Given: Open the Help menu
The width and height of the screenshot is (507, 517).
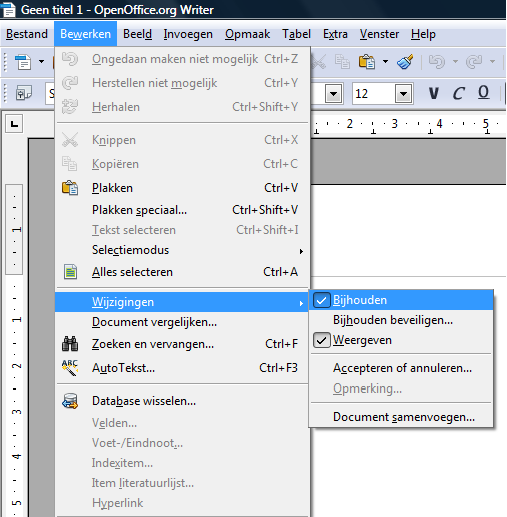Looking at the screenshot, I should tap(423, 34).
